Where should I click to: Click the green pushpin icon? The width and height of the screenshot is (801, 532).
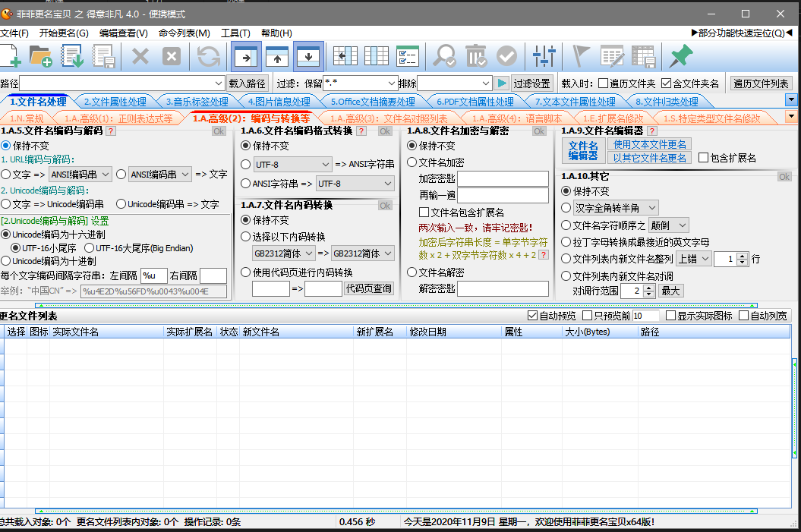(681, 56)
